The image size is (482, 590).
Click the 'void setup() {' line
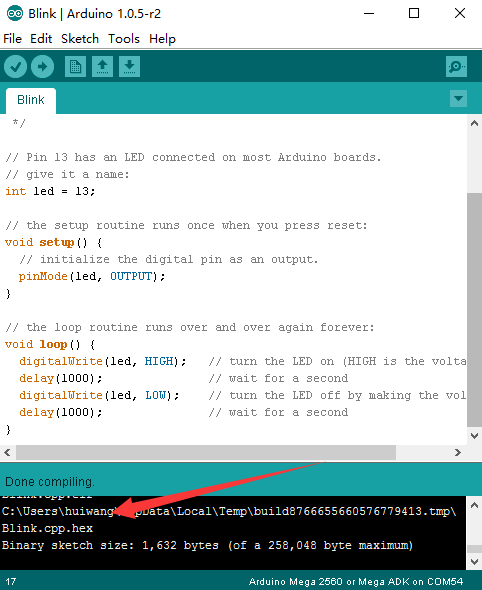[x=53, y=242]
